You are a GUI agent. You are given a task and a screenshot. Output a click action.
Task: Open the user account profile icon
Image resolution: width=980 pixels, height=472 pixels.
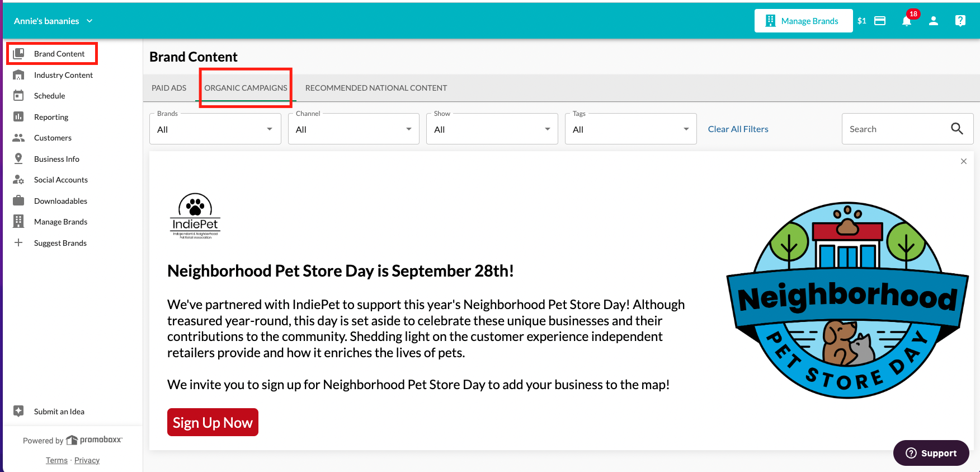tap(934, 21)
